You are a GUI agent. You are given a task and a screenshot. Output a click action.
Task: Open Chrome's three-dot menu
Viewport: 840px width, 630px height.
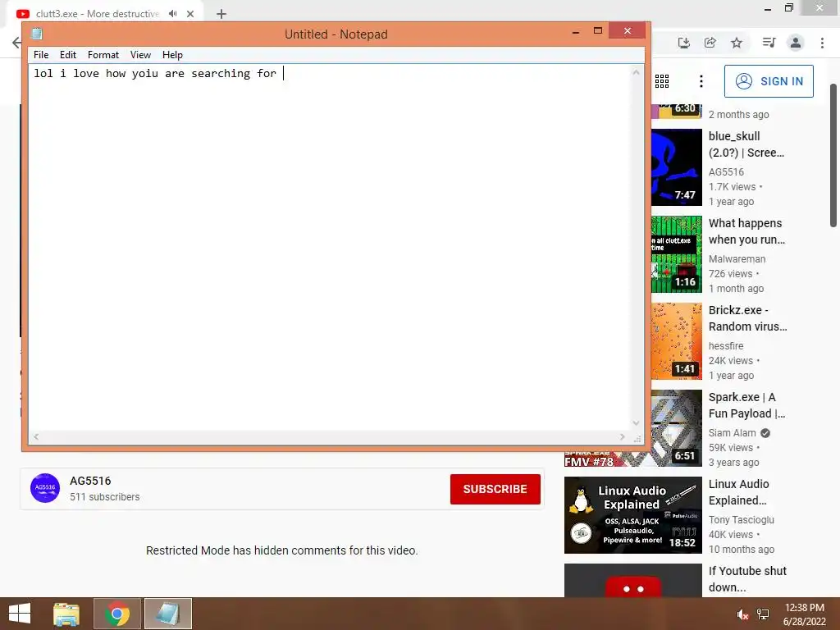822,43
